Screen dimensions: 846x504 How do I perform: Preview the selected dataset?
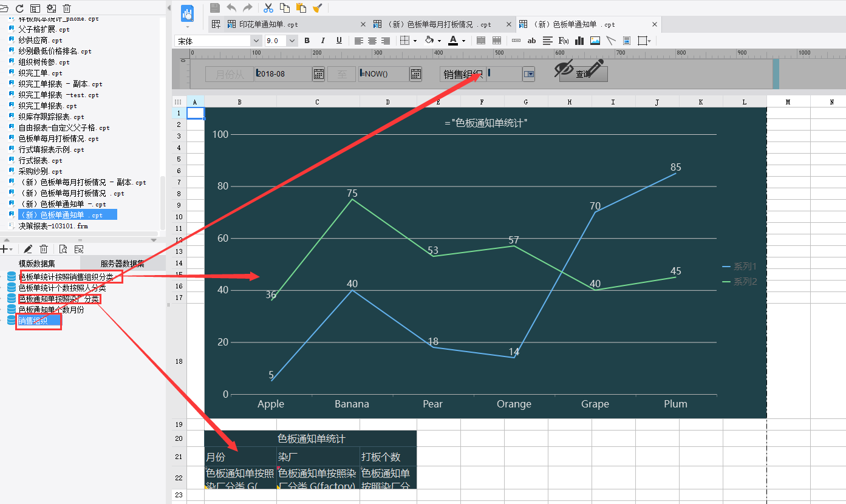click(63, 249)
